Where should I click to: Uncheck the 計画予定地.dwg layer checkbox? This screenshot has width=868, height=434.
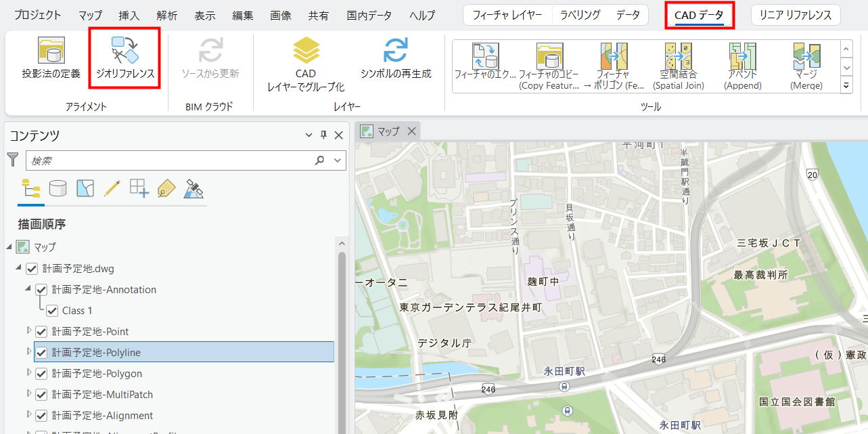tap(31, 269)
